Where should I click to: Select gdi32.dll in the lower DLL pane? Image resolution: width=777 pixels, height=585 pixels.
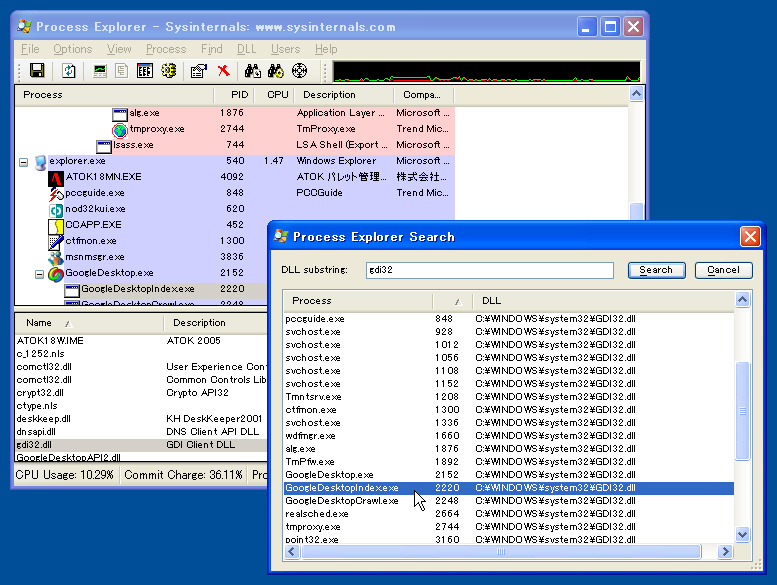click(x=141, y=445)
